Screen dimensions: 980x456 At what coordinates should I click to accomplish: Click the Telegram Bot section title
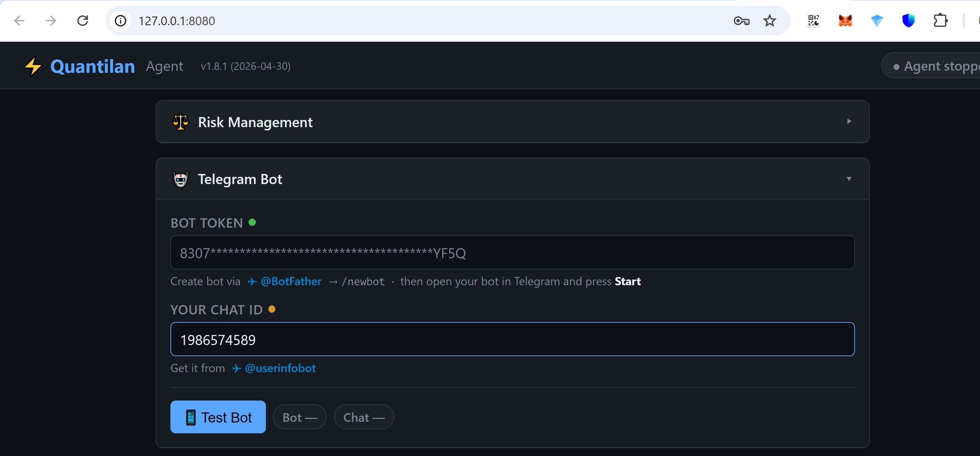point(240,179)
